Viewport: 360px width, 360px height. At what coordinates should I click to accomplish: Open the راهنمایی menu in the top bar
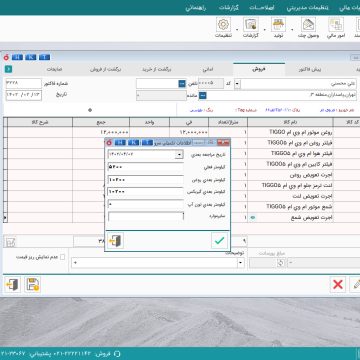[196, 8]
